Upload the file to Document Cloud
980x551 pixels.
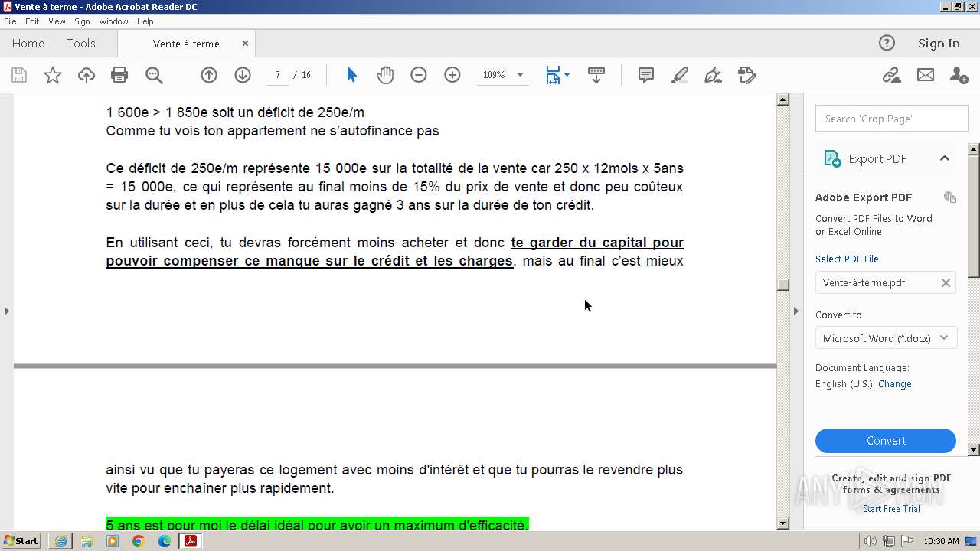tap(87, 75)
